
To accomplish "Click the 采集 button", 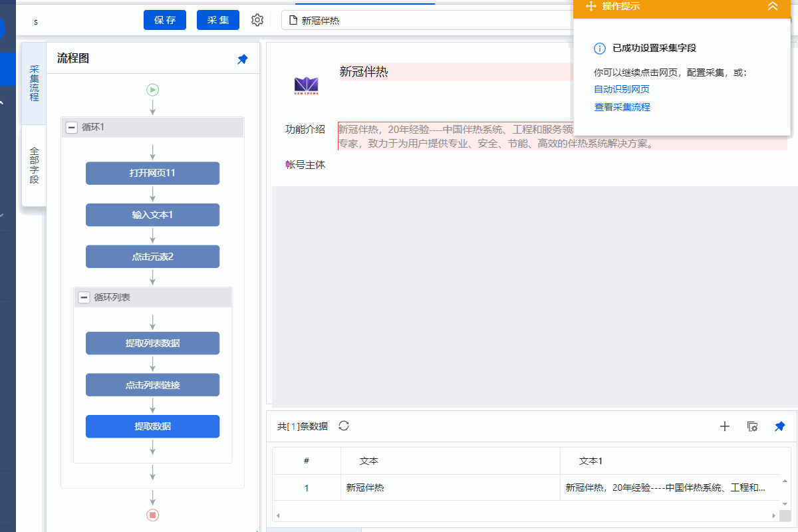I will 218,20.
